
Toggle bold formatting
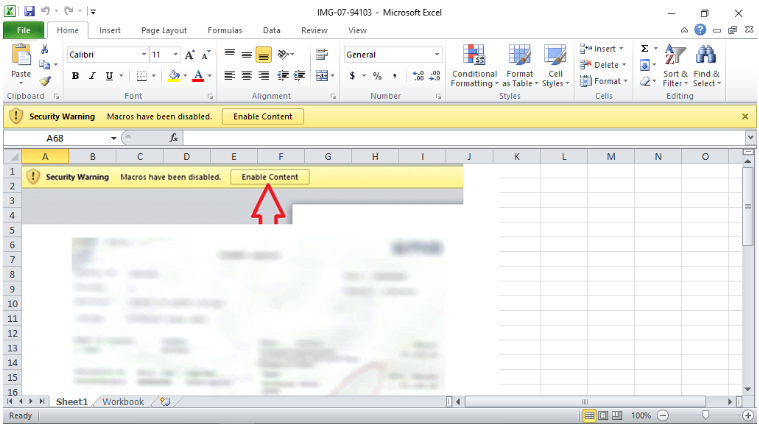[75, 76]
